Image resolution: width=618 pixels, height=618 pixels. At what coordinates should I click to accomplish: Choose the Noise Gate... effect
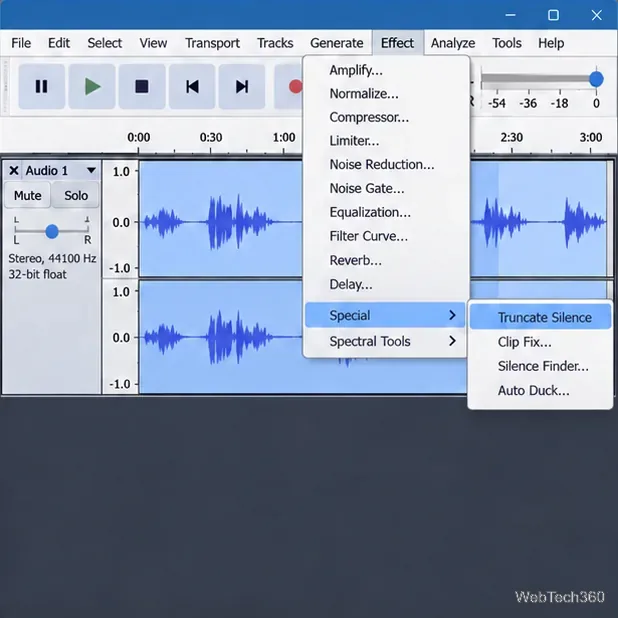pyautogui.click(x=386, y=188)
